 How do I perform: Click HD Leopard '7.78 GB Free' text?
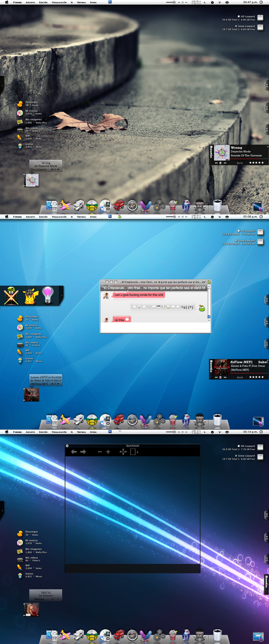pos(248,449)
